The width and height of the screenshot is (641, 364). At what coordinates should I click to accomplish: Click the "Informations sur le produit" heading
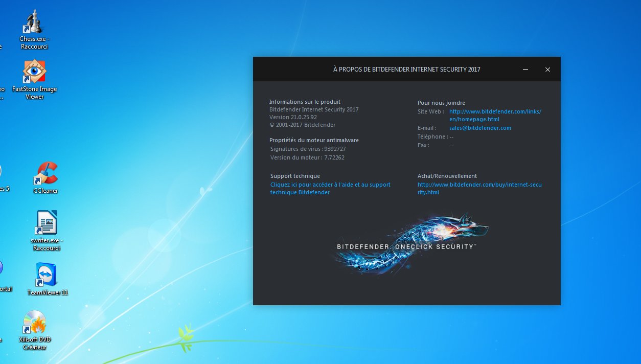click(x=305, y=102)
